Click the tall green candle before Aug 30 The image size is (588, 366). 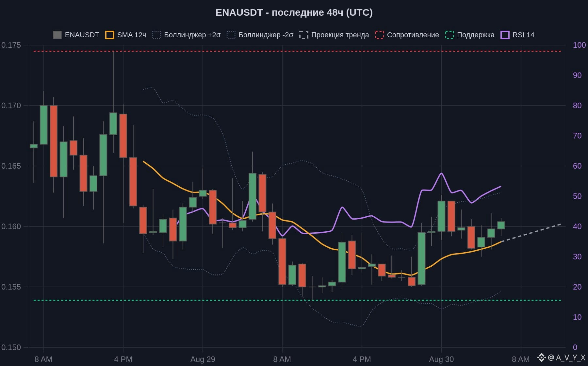tap(421, 258)
